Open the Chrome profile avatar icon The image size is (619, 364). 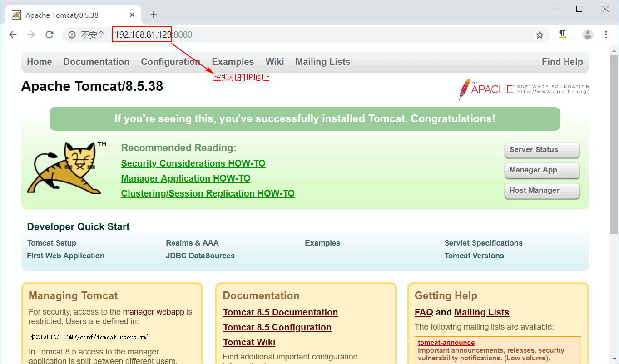click(588, 34)
